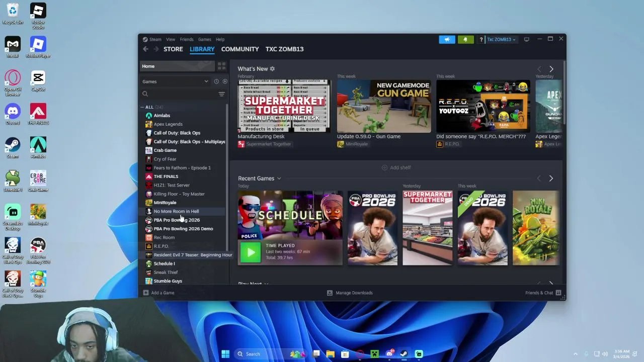Viewport: 644px width, 362px height.
Task: Open MiniRoyale Gun Game update news
Action: pos(384,106)
